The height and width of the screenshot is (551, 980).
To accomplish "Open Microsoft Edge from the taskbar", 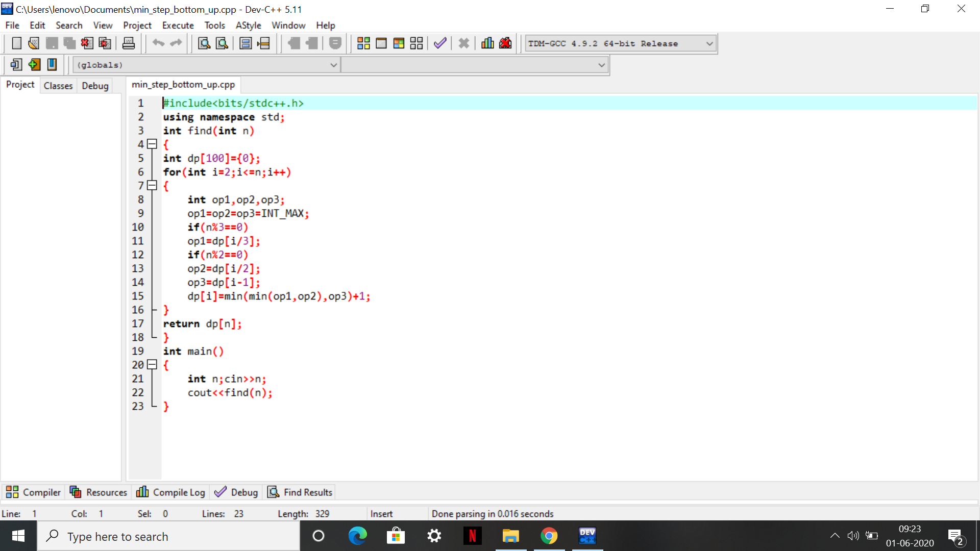I will pos(357,536).
